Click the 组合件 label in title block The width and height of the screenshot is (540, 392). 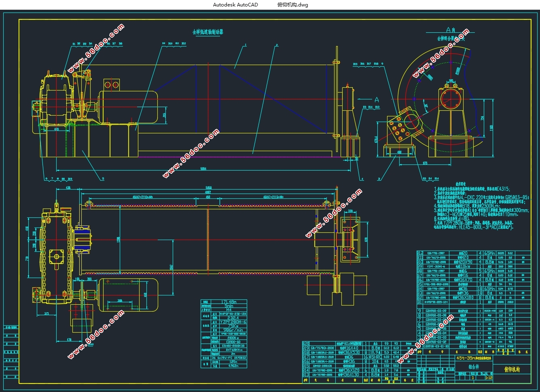(x=474, y=367)
